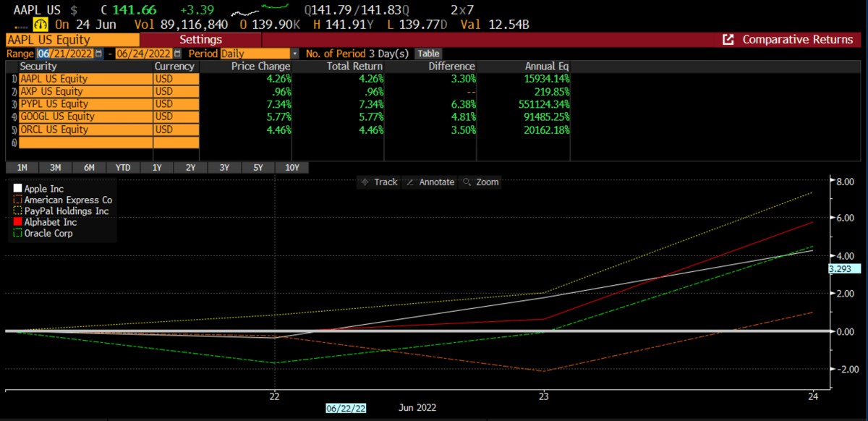The height and width of the screenshot is (421, 868).
Task: Open the Period field showing Daily
Action: [x=255, y=54]
